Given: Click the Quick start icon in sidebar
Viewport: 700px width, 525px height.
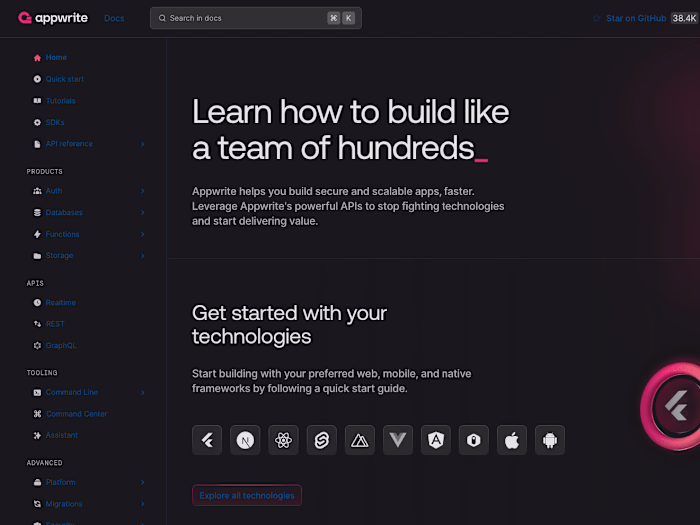Looking at the screenshot, I should click(37, 79).
